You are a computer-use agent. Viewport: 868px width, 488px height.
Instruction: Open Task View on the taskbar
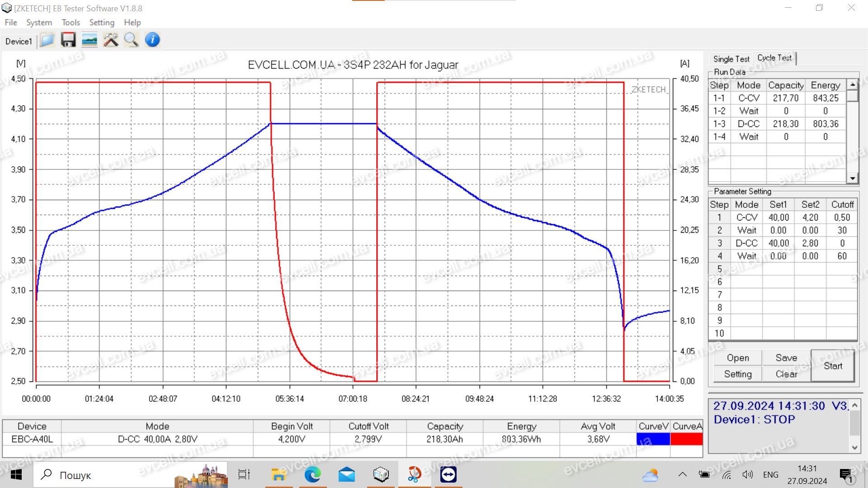click(x=244, y=475)
